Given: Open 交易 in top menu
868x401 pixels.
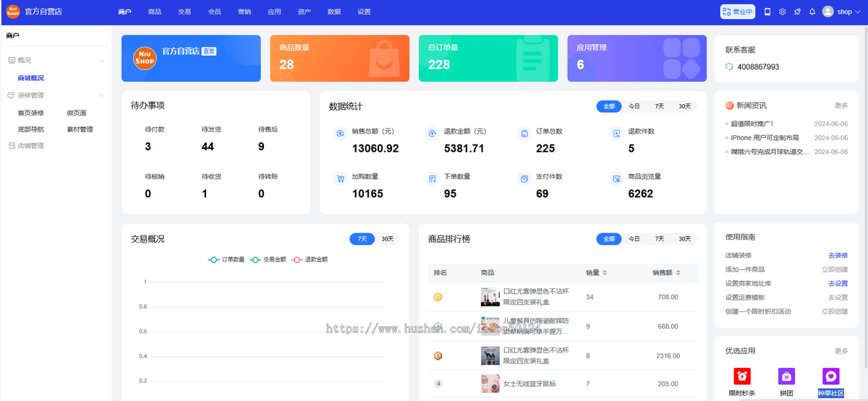Looking at the screenshot, I should click(x=184, y=12).
